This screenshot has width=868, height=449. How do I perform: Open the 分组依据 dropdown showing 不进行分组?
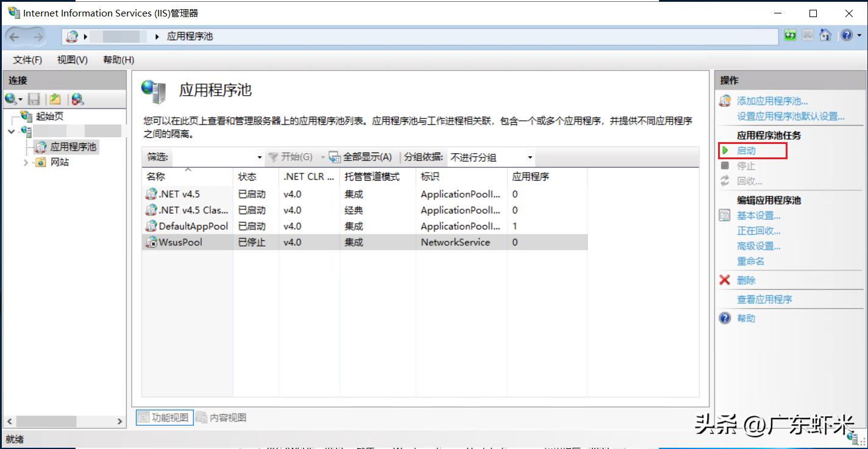[529, 157]
